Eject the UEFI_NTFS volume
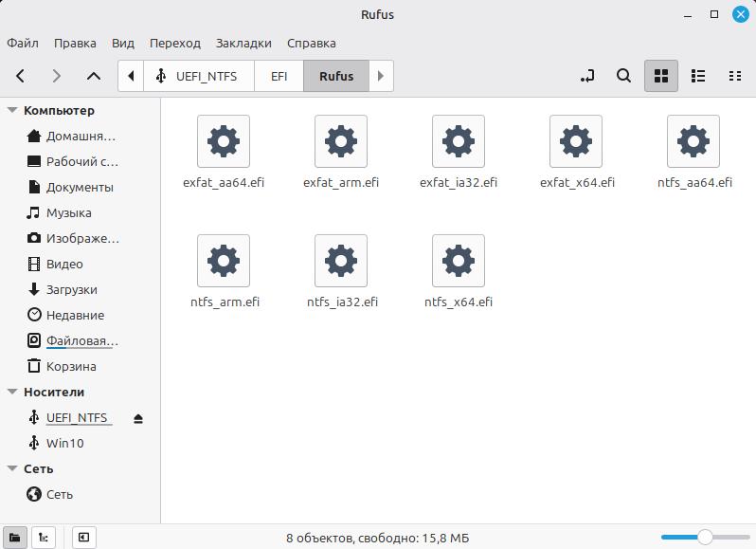 click(x=138, y=418)
